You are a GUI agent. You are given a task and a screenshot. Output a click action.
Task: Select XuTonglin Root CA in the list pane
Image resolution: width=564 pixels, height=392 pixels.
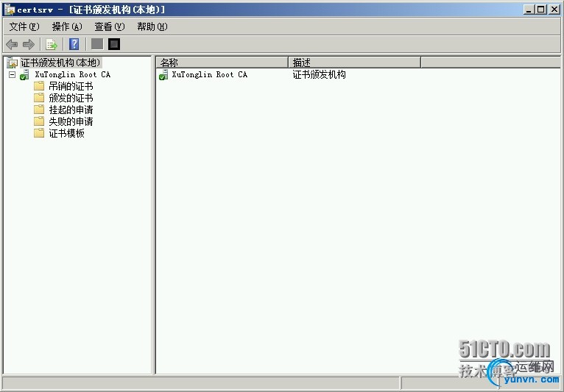(x=209, y=75)
